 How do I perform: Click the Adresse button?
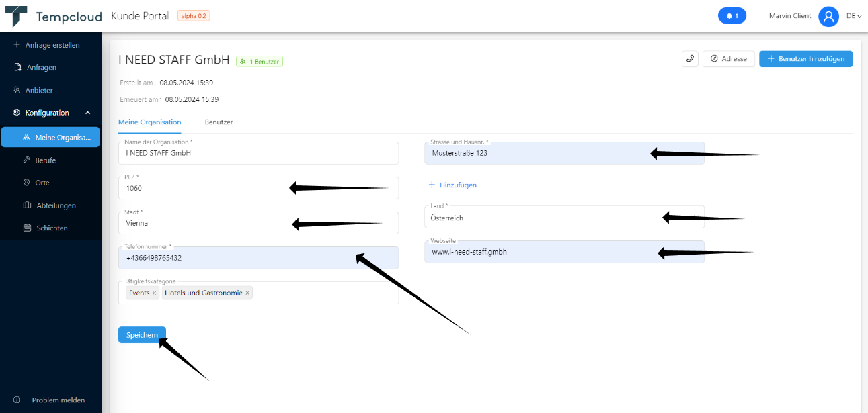(x=729, y=59)
